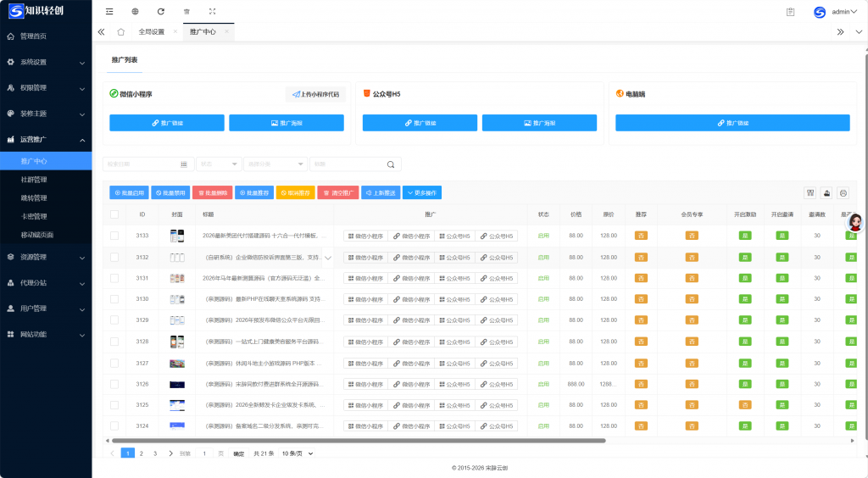This screenshot has width=868, height=478.
Task: Expand the 更多操作 dropdown button
Action: pos(422,193)
